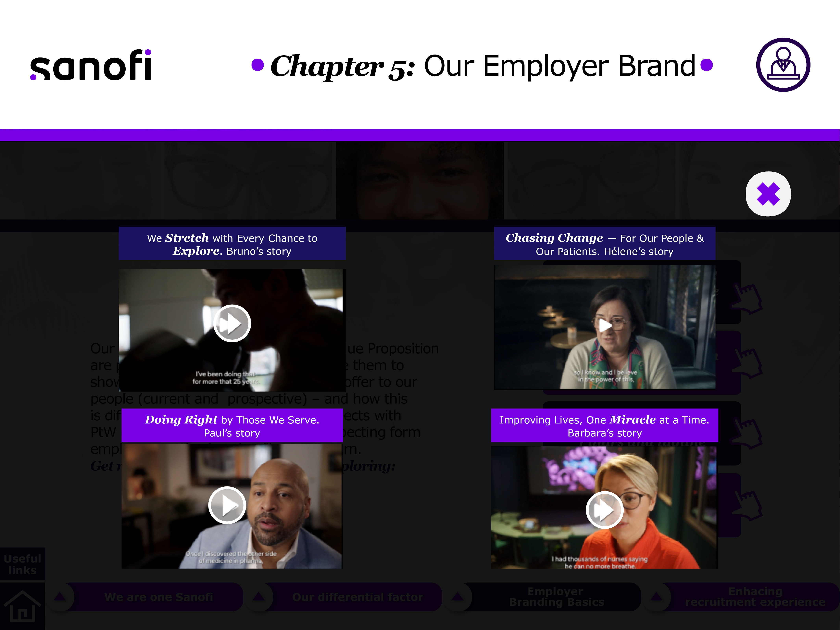Open We are one Sanofi section
This screenshot has width=840, height=630.
159,597
